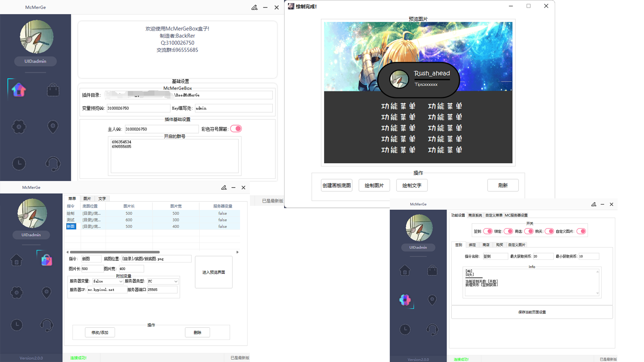
Task: Open the 自定义菜单 tab
Action: pyautogui.click(x=494, y=215)
